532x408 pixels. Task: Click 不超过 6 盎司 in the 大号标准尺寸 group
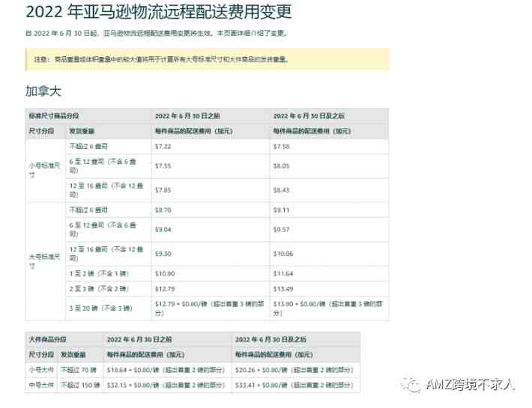pos(88,210)
